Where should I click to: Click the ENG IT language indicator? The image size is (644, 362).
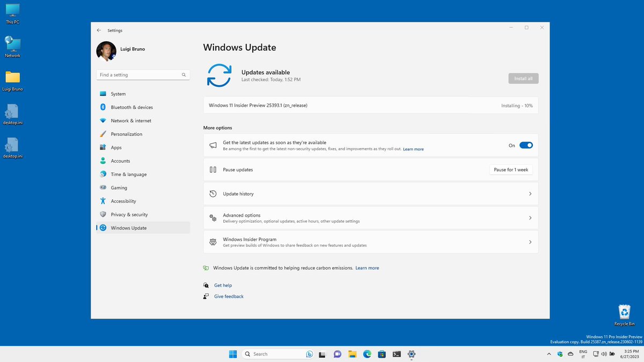click(x=583, y=354)
